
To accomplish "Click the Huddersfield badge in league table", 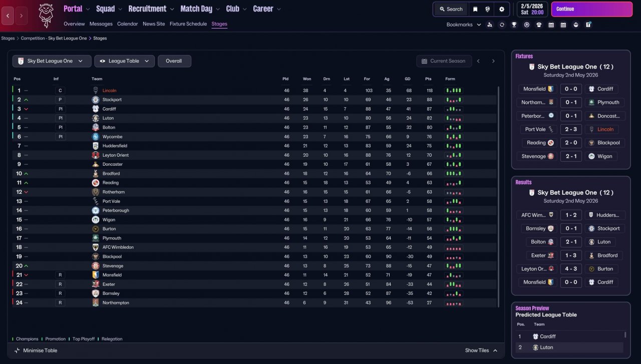I will point(96,146).
